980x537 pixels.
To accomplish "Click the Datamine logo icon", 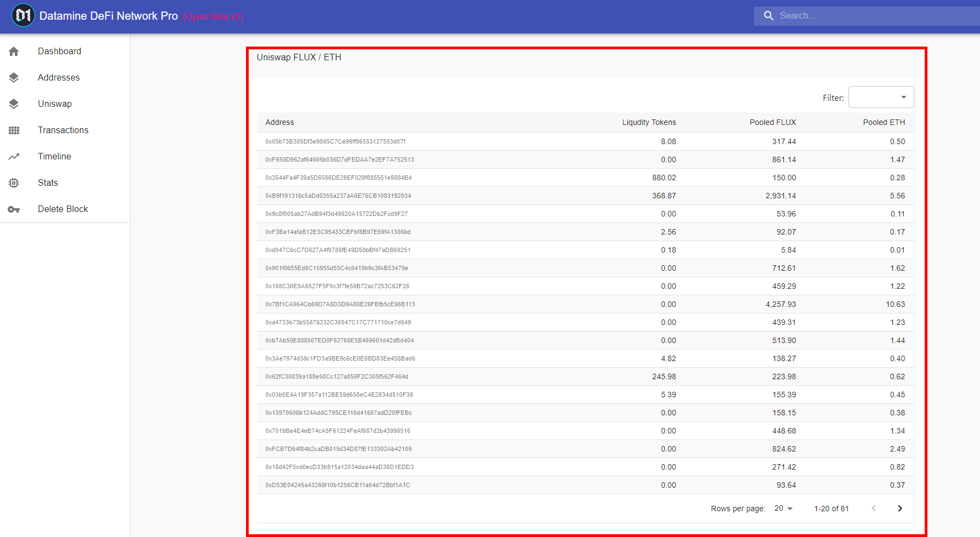I will pyautogui.click(x=23, y=15).
